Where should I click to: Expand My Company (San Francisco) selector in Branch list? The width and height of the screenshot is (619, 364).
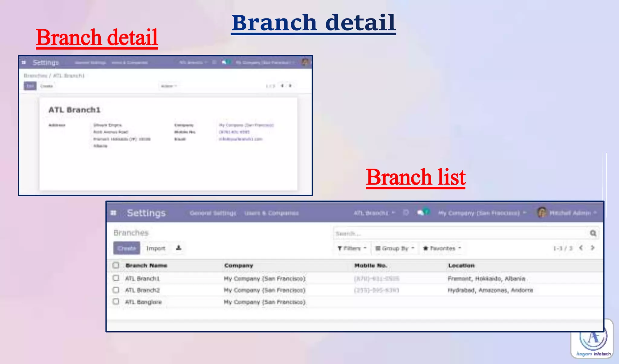click(482, 213)
